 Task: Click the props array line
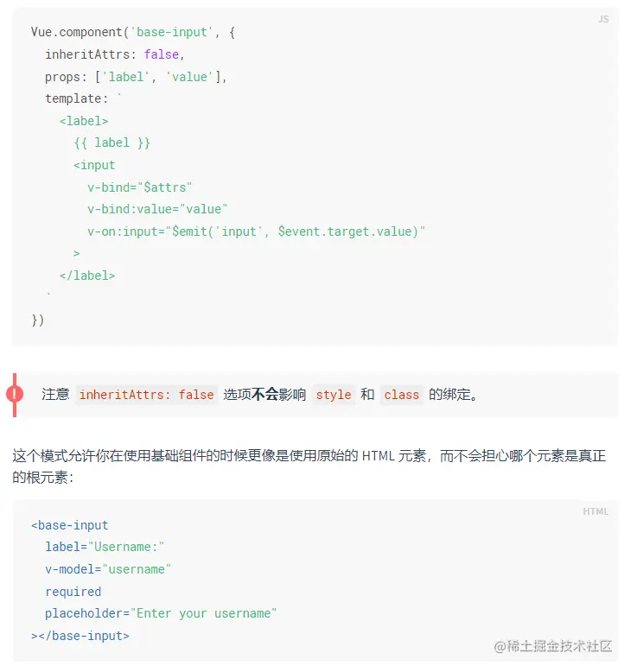pyautogui.click(x=136, y=77)
